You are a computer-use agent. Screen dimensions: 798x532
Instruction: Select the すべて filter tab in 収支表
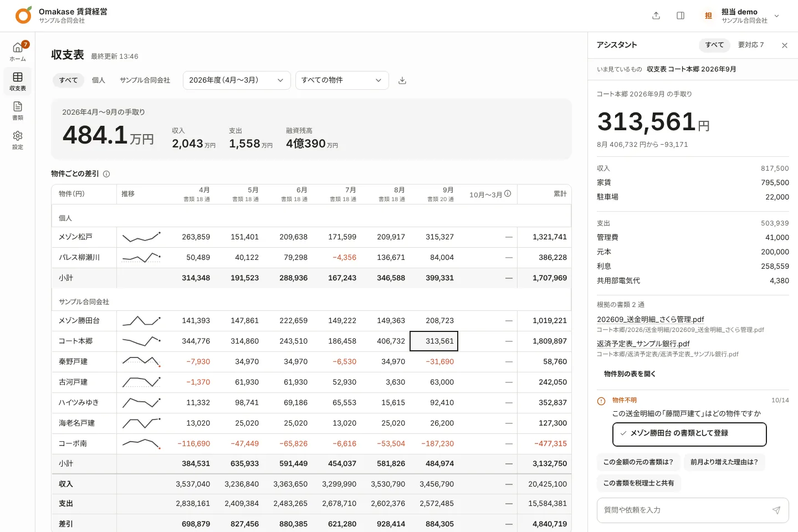[69, 80]
